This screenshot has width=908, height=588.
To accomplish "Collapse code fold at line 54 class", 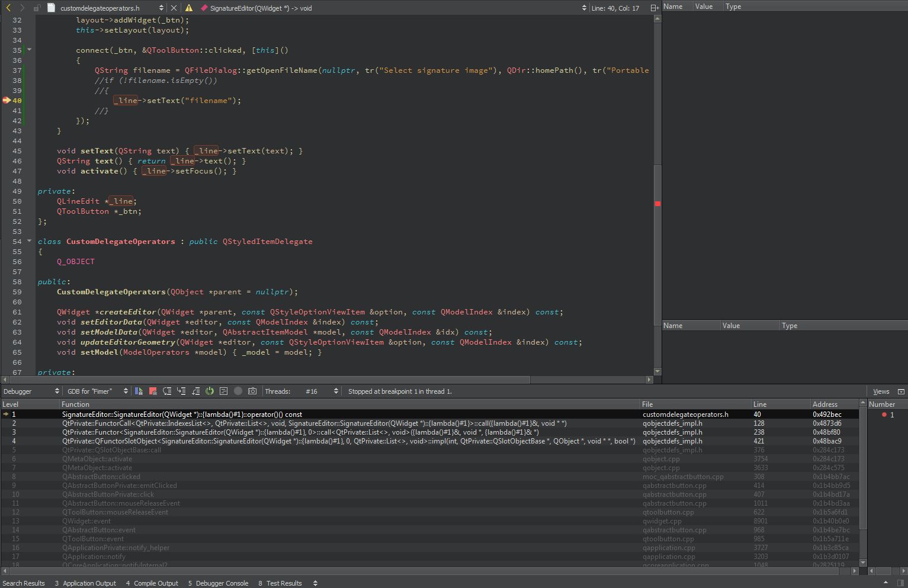I will (x=29, y=241).
